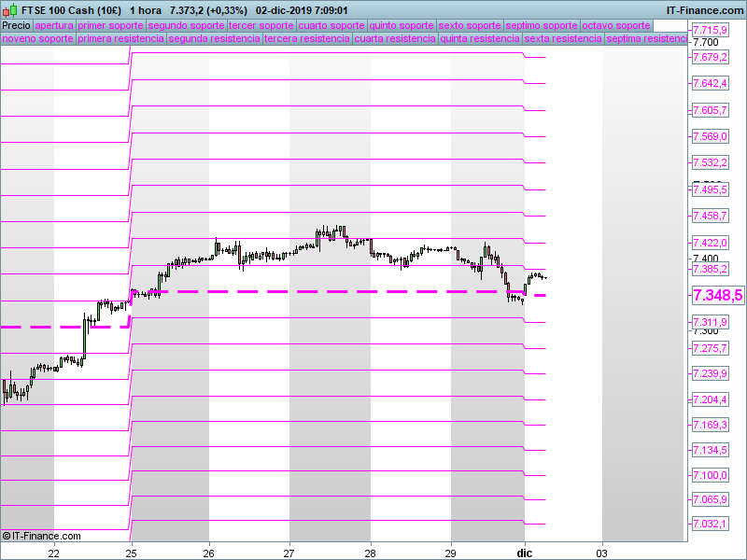Open the primer soporte indicator label
Screen dimensions: 747x560
(110, 26)
